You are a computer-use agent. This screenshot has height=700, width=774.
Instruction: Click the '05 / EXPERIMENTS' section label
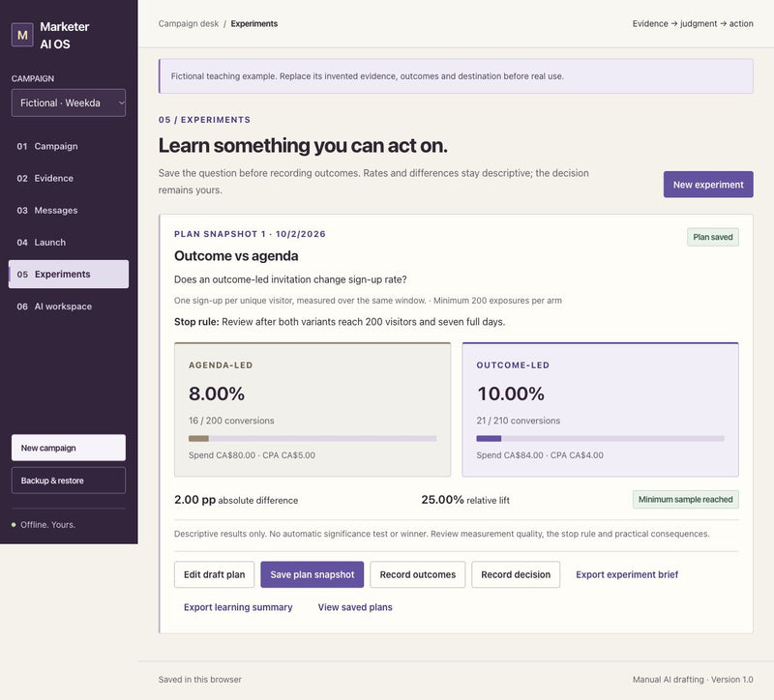204,120
